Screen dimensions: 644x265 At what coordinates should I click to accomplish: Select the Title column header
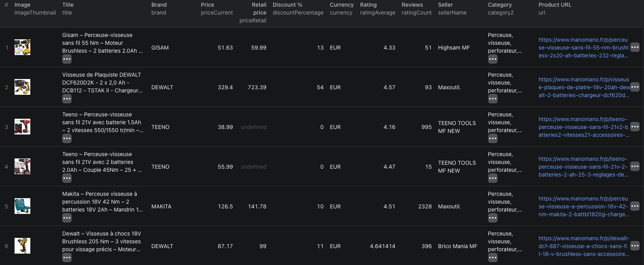point(68,9)
